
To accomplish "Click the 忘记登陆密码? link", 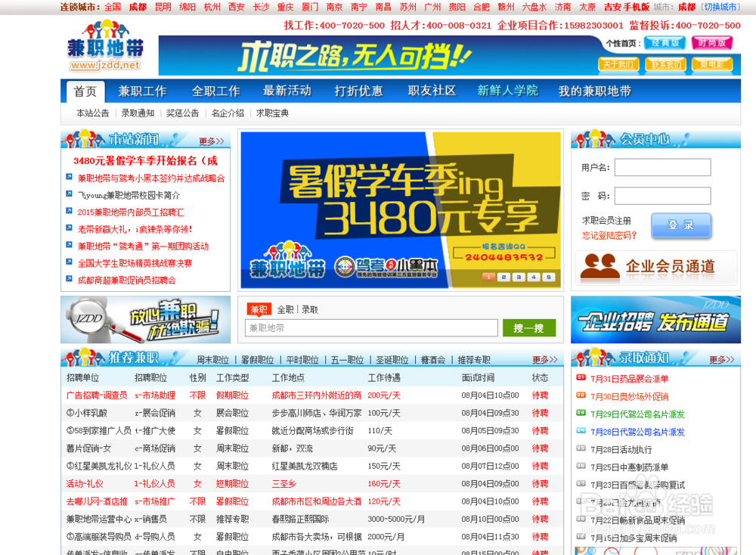I will pos(609,235).
